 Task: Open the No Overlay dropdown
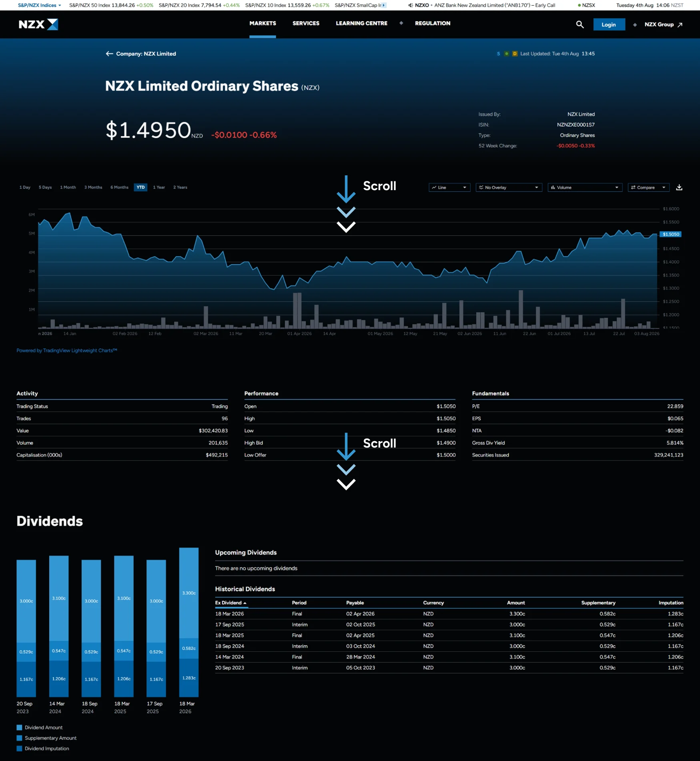[x=509, y=187]
